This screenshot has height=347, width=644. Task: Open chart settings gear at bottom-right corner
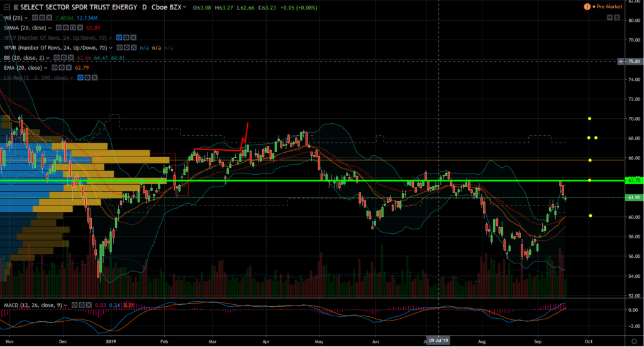[x=635, y=341]
